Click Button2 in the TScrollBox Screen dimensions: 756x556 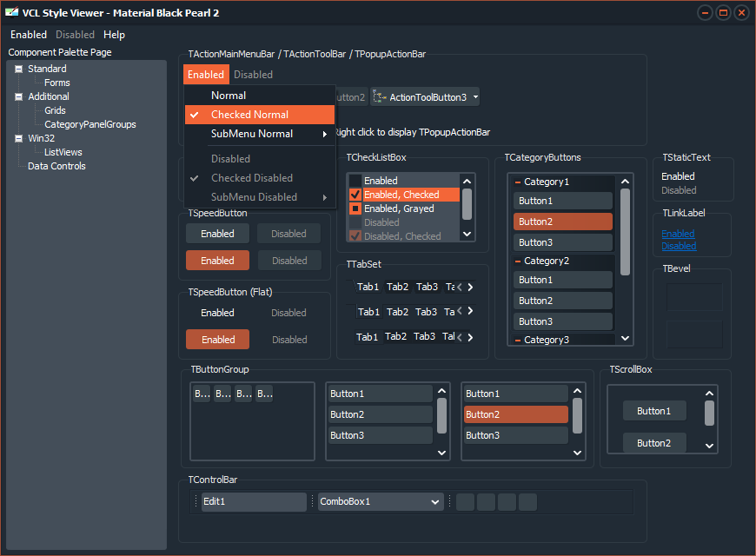(653, 443)
